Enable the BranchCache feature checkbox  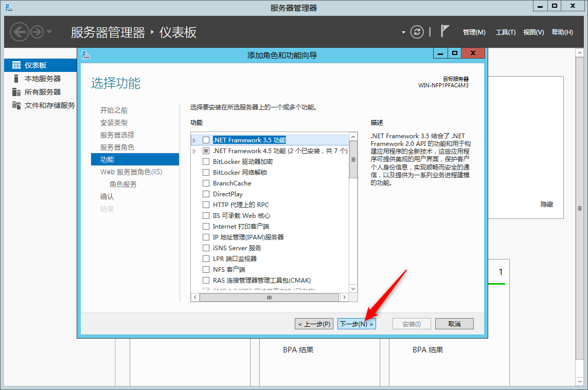pos(206,183)
